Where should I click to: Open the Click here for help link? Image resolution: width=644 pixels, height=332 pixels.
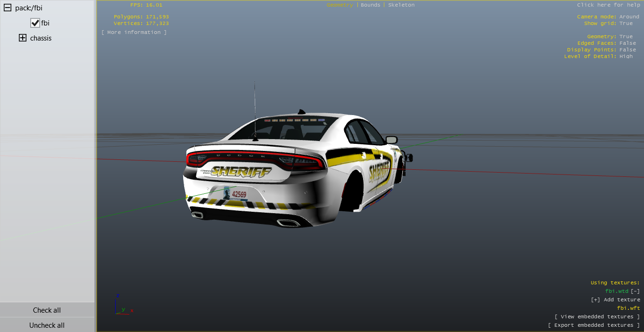coord(608,5)
